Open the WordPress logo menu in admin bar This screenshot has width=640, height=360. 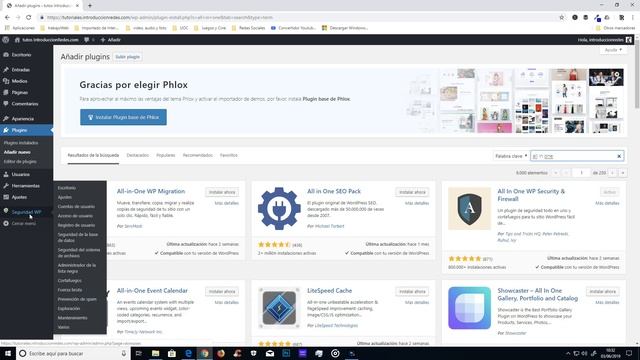6,40
